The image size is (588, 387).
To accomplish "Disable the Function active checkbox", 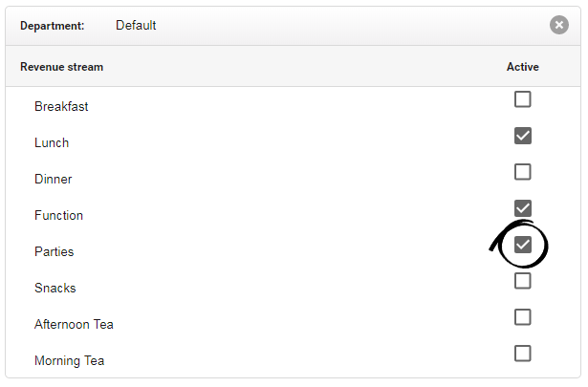I will pos(522,208).
